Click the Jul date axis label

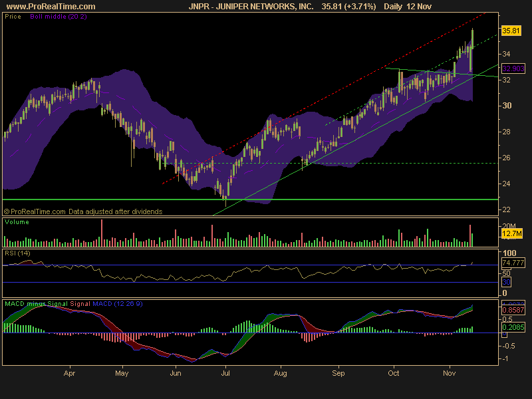225,373
